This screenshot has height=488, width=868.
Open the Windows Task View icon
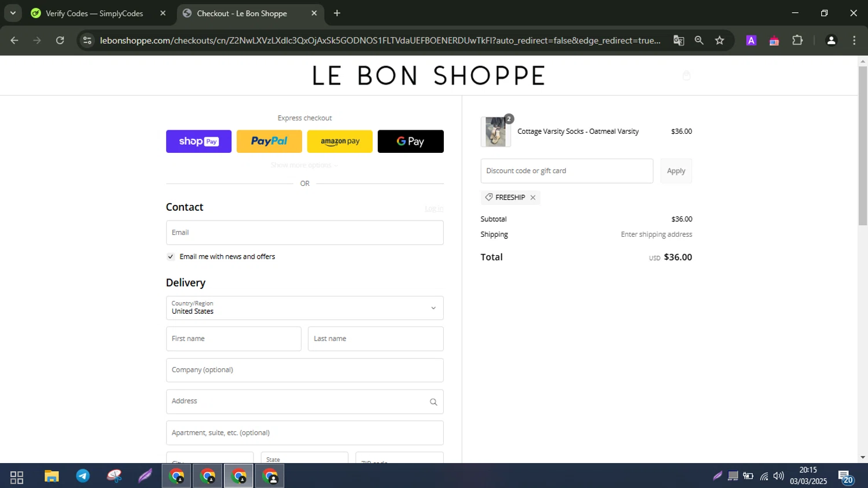pos(17,477)
